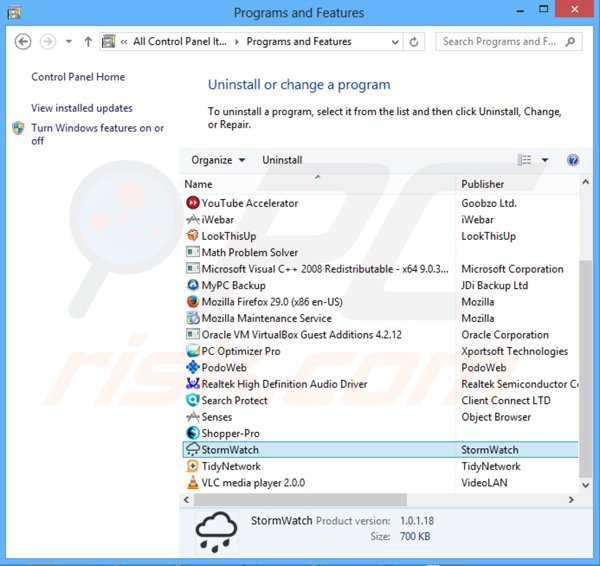Select the TidyNetwork program name
Screen dimensions: 600x566
click(x=231, y=466)
